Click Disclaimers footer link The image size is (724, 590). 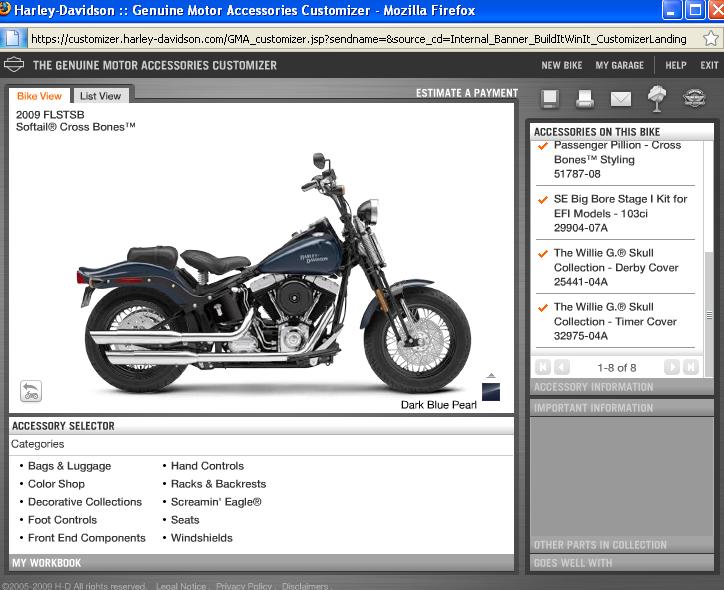pyautogui.click(x=305, y=586)
